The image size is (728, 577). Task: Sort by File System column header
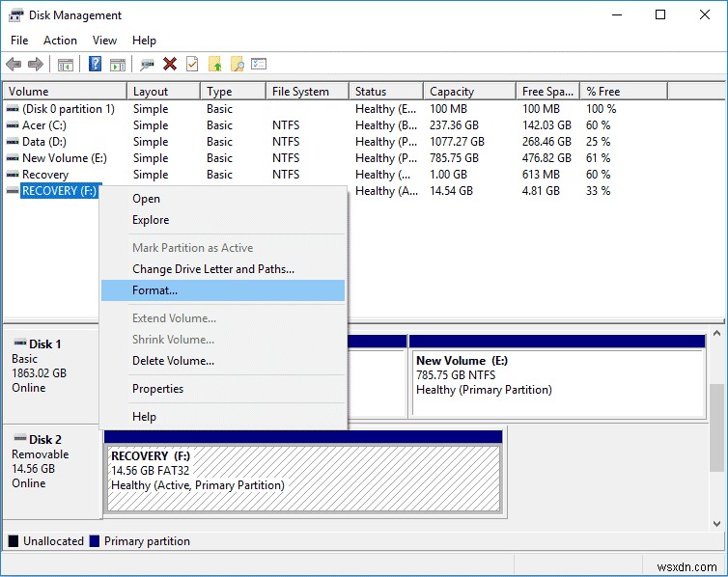[x=300, y=92]
